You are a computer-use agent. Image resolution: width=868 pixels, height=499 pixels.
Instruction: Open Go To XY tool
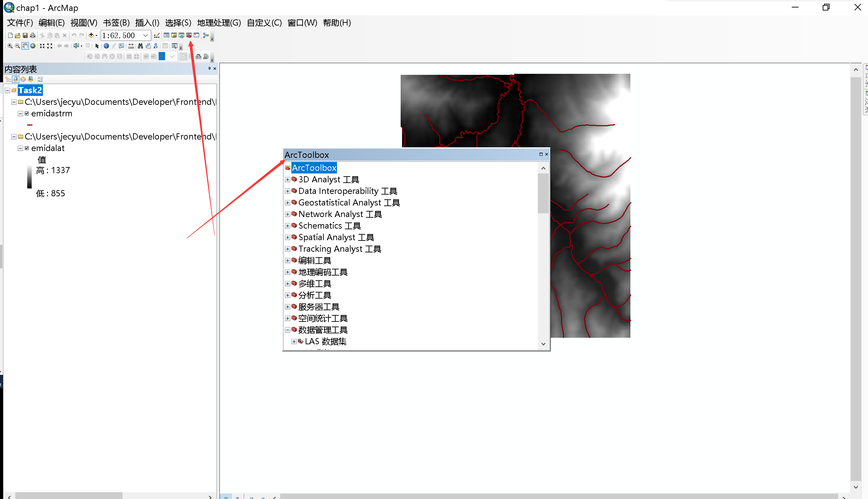(x=156, y=46)
